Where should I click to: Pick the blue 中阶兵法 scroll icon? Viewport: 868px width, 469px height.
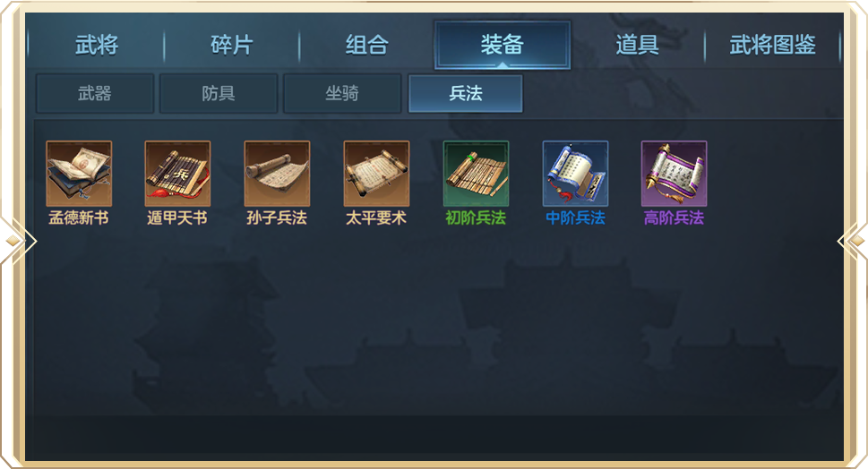pos(575,174)
